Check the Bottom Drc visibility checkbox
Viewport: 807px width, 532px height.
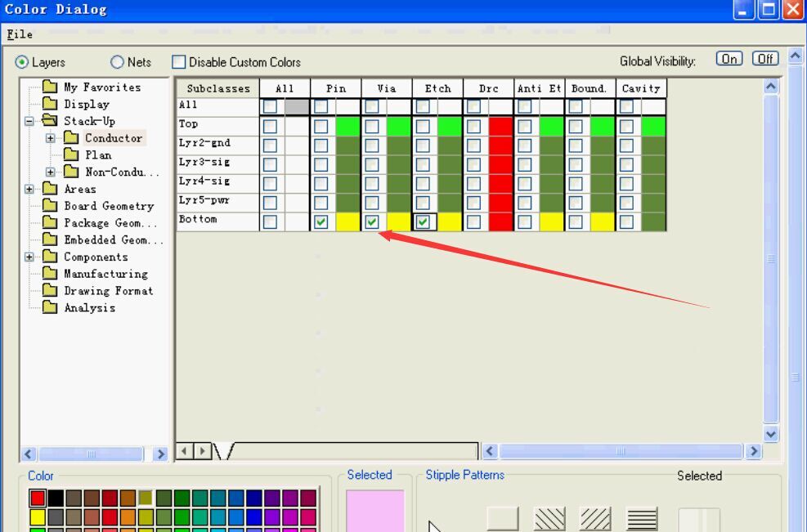473,221
